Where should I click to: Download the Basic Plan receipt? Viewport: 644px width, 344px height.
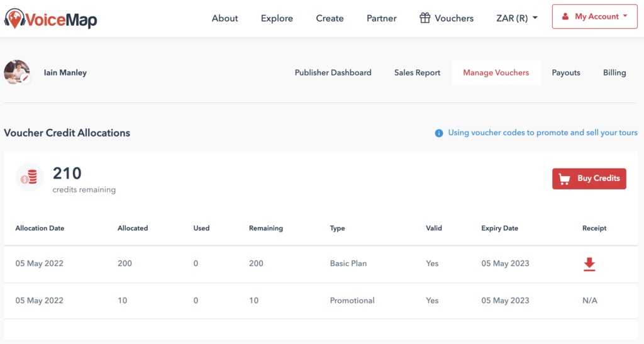tap(589, 264)
